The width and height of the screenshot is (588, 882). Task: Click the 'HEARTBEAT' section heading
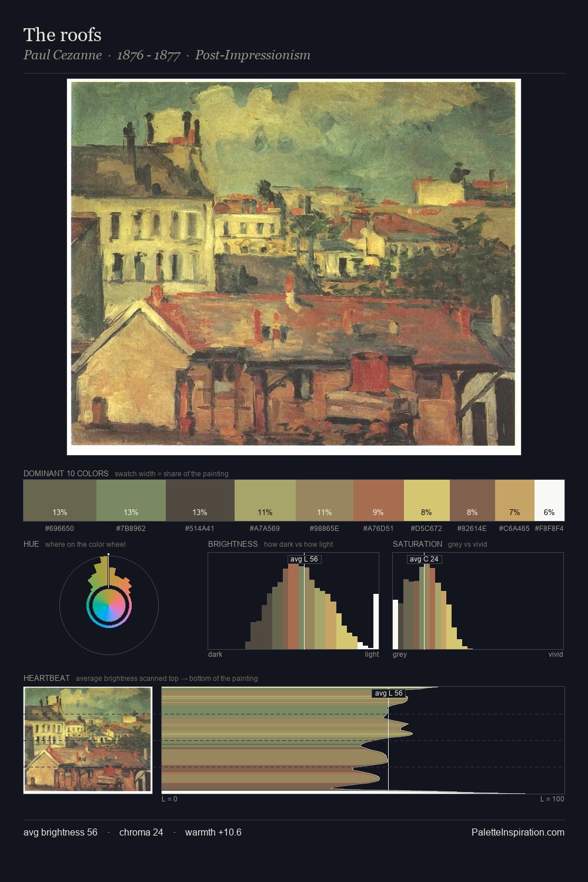pyautogui.click(x=46, y=678)
